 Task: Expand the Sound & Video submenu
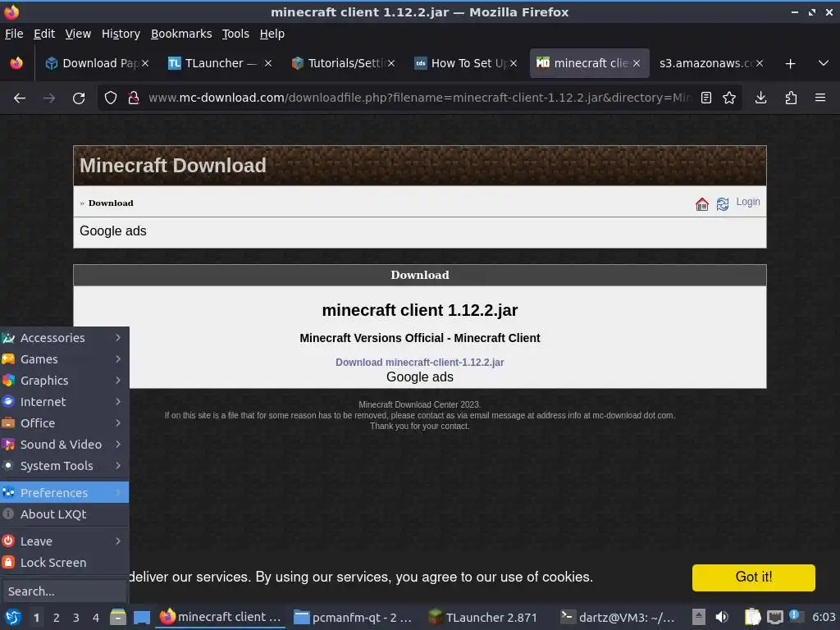(x=64, y=445)
